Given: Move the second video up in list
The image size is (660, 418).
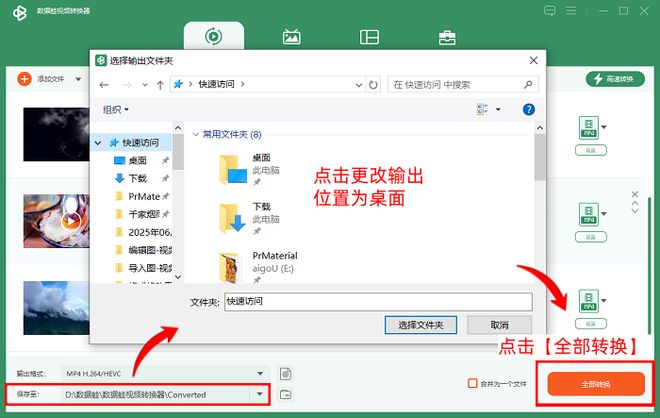Looking at the screenshot, I should pyautogui.click(x=635, y=203).
